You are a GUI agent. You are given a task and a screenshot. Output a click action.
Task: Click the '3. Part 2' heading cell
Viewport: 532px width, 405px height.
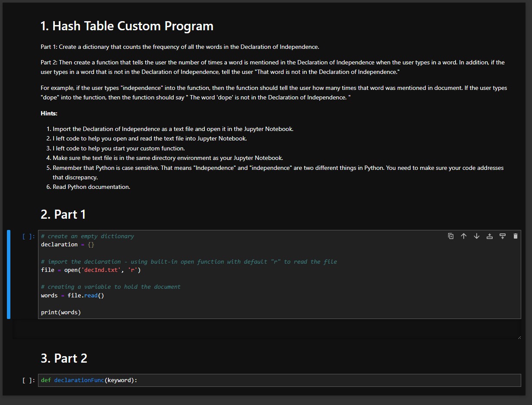(64, 358)
